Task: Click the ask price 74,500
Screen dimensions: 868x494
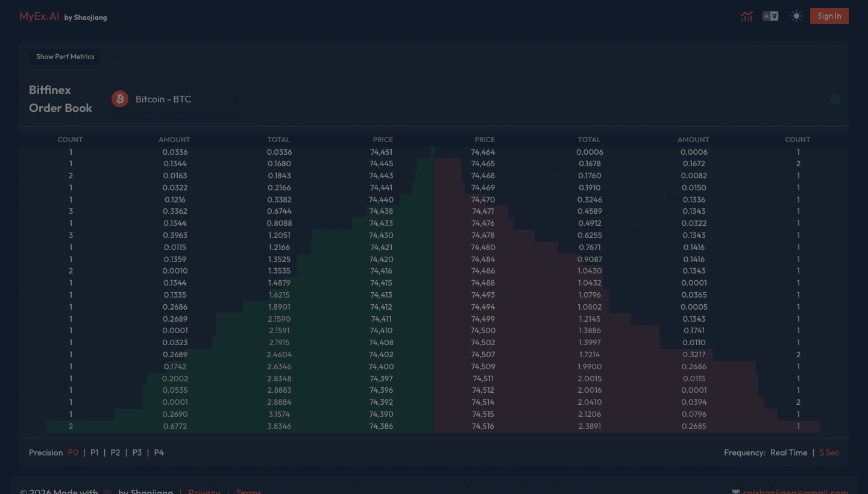Action: tap(483, 331)
